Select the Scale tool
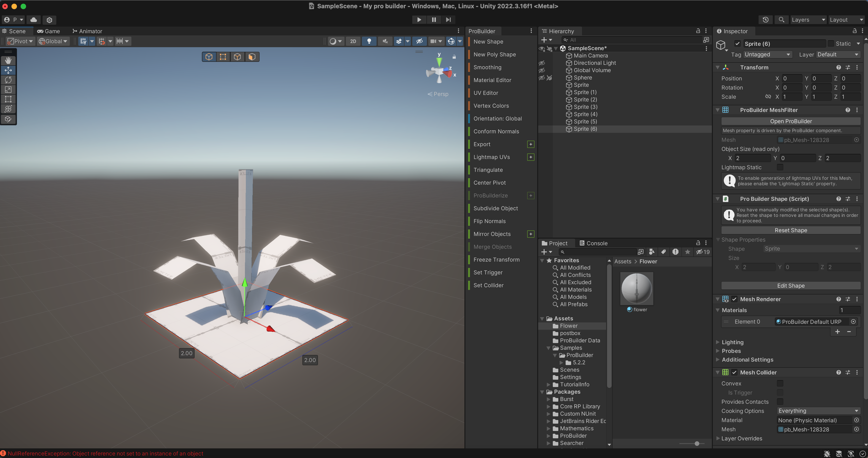The width and height of the screenshot is (868, 458). (8, 90)
